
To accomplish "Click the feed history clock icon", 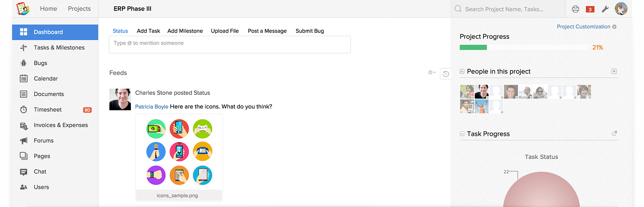I will pos(446,74).
